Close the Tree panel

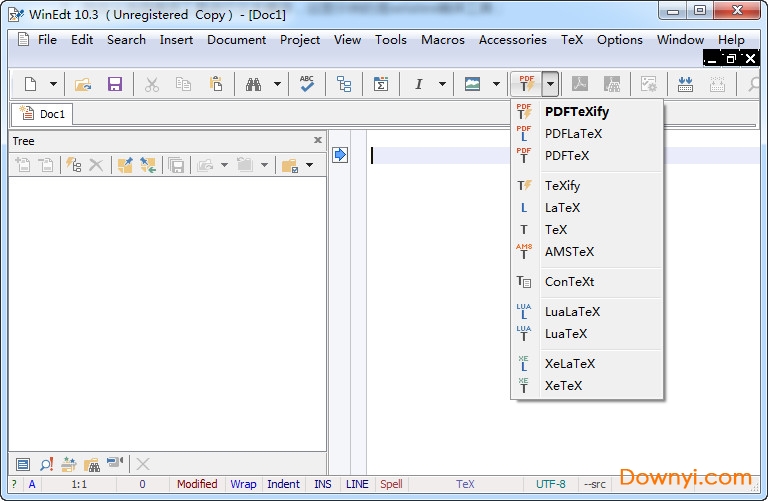point(318,141)
